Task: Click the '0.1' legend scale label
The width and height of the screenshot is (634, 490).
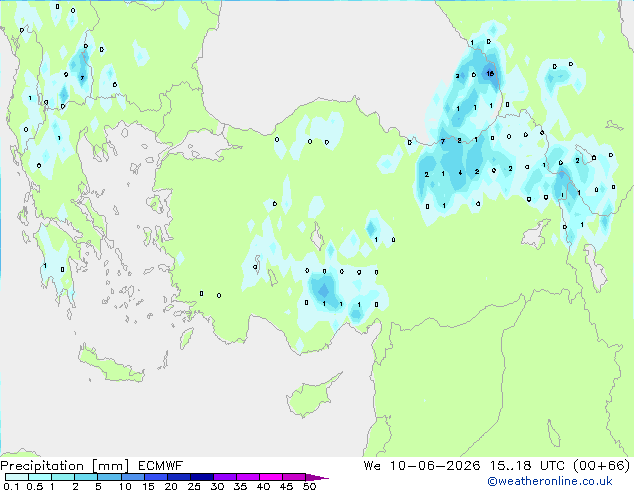Action: [11, 486]
